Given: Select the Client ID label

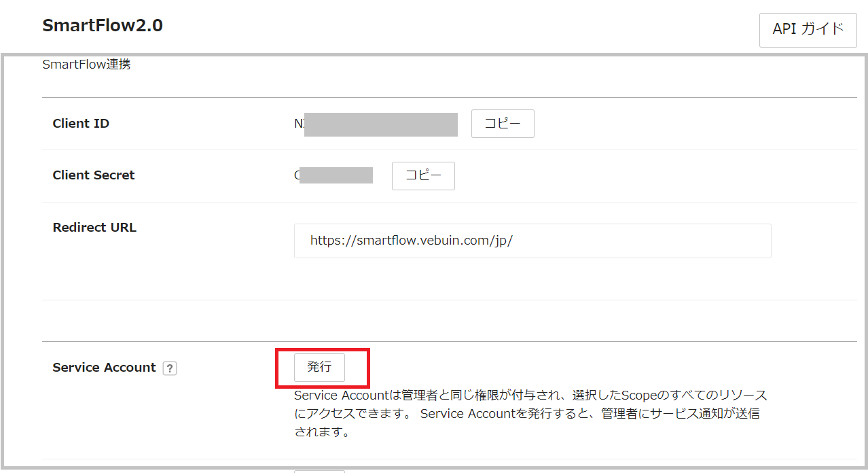Looking at the screenshot, I should point(81,124).
